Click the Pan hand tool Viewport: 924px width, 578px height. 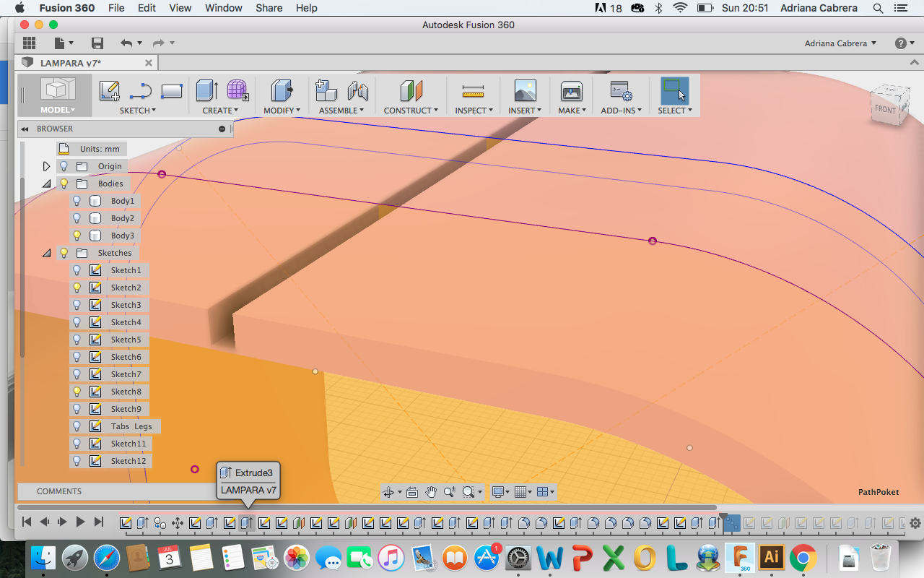tap(431, 492)
